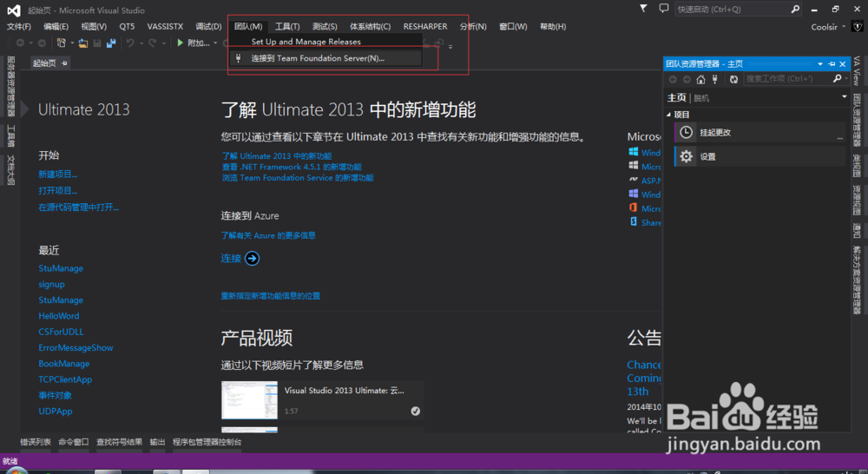Viewport: 868px width, 474px height.
Task: Click the gear icon beside 设置
Action: (686, 157)
